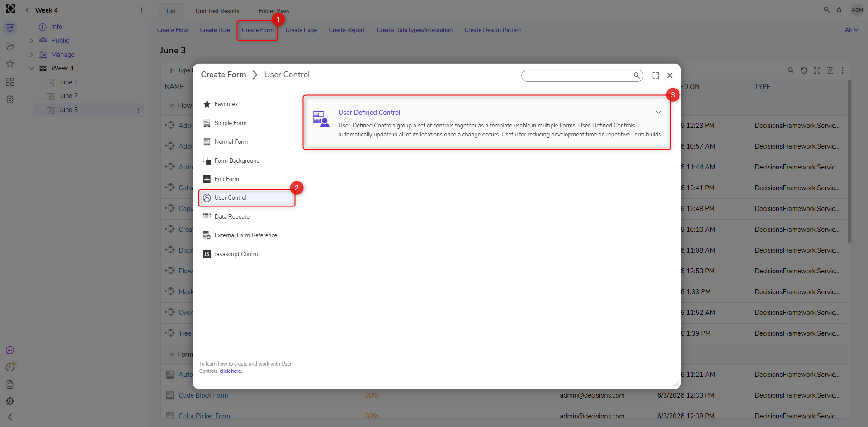The height and width of the screenshot is (427, 868).
Task: Click the magnifier in the dialog search box
Action: click(637, 75)
